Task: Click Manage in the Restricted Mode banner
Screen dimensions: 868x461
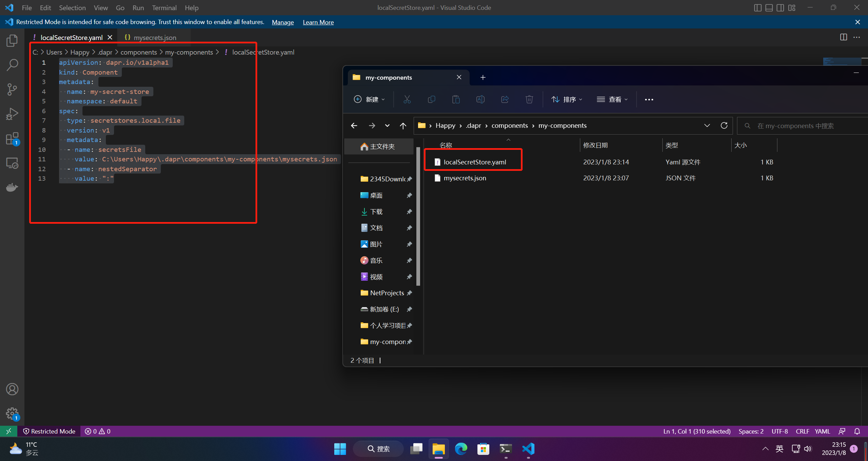Action: coord(283,22)
